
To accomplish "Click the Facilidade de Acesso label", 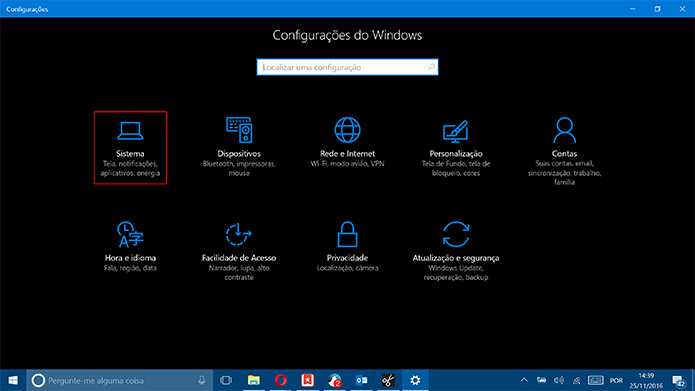I will click(x=239, y=258).
